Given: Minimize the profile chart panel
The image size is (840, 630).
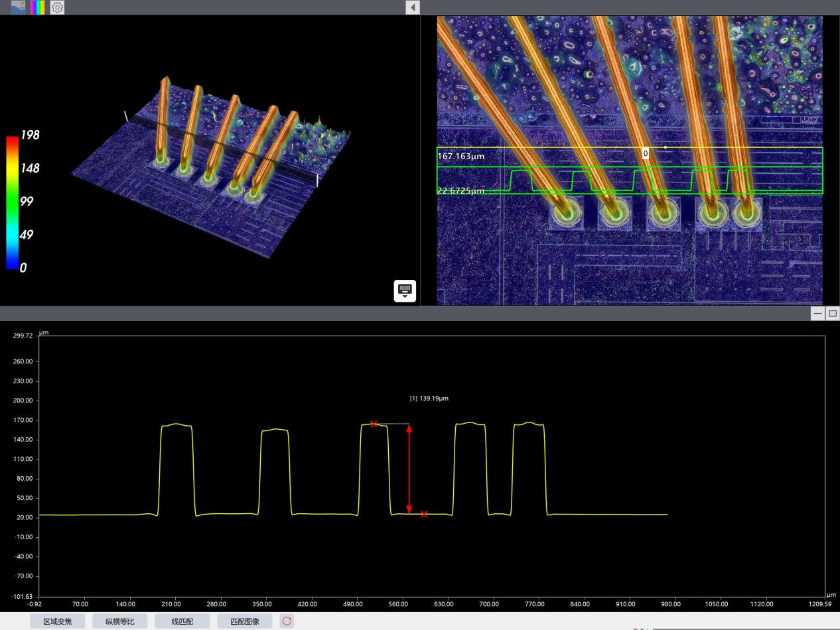Looking at the screenshot, I should [819, 314].
